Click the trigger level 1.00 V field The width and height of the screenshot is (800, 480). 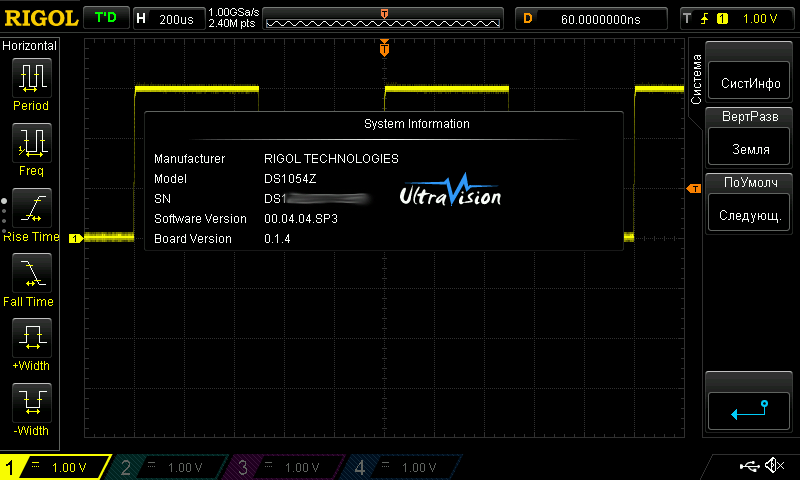point(738,19)
